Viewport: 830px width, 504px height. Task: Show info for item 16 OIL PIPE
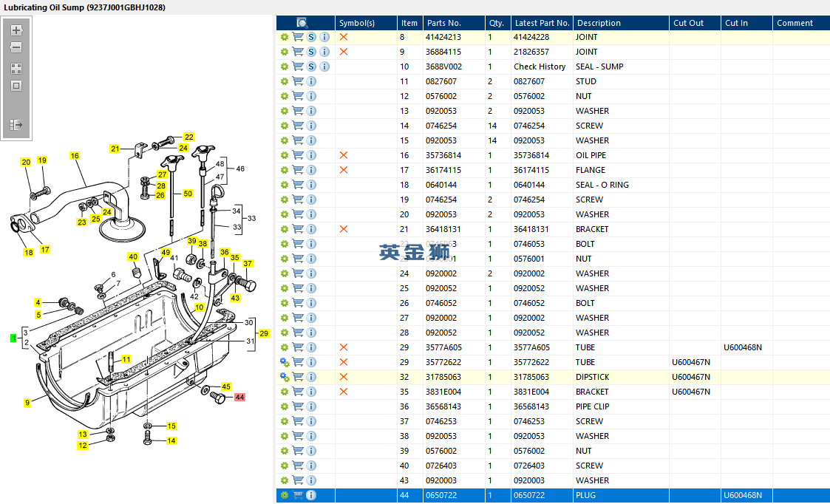[x=311, y=155]
